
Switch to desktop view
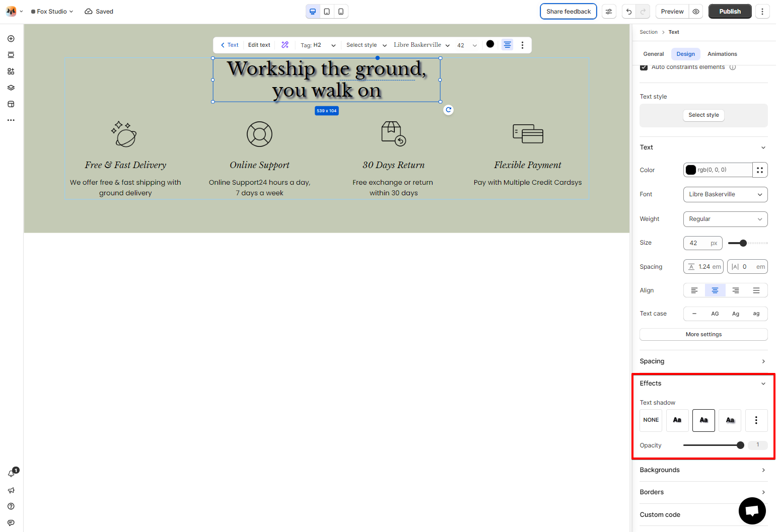point(313,12)
